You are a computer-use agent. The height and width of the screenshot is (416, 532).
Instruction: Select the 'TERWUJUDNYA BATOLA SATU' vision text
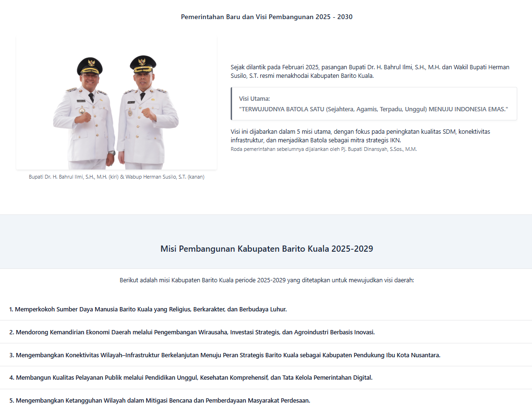coord(373,109)
